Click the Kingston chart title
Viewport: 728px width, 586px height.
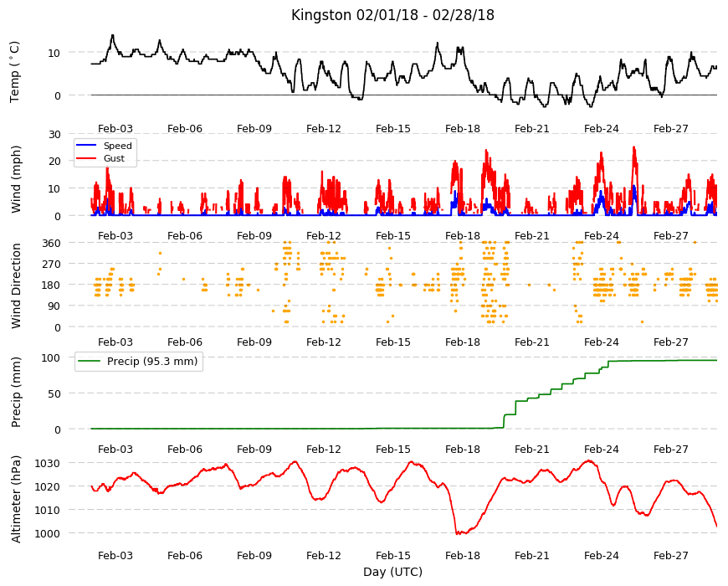coord(392,15)
